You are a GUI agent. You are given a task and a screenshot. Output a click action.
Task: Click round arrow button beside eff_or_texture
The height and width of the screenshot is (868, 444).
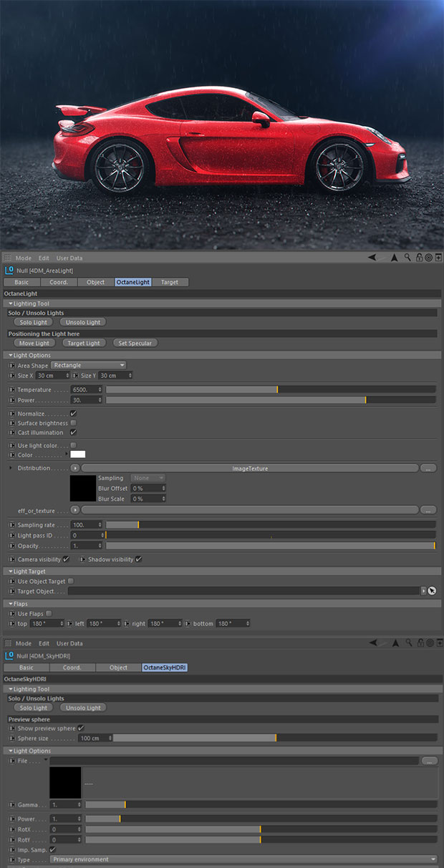[x=75, y=509]
